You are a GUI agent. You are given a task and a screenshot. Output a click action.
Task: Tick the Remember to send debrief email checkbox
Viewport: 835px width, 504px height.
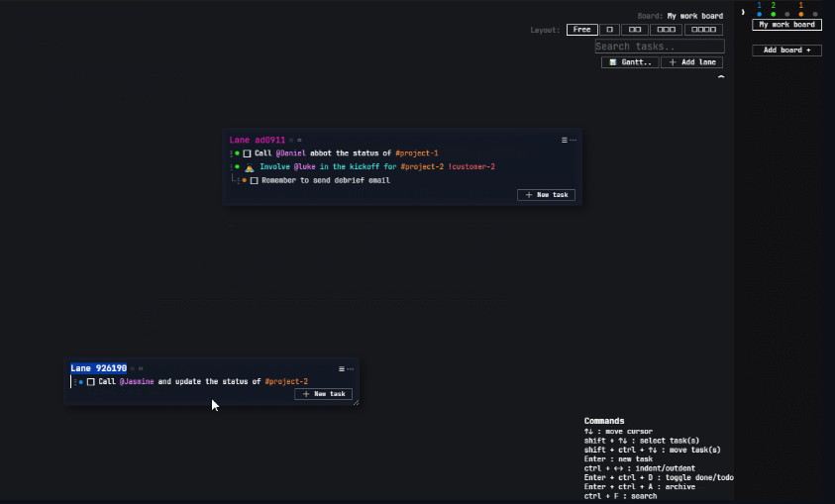255,180
